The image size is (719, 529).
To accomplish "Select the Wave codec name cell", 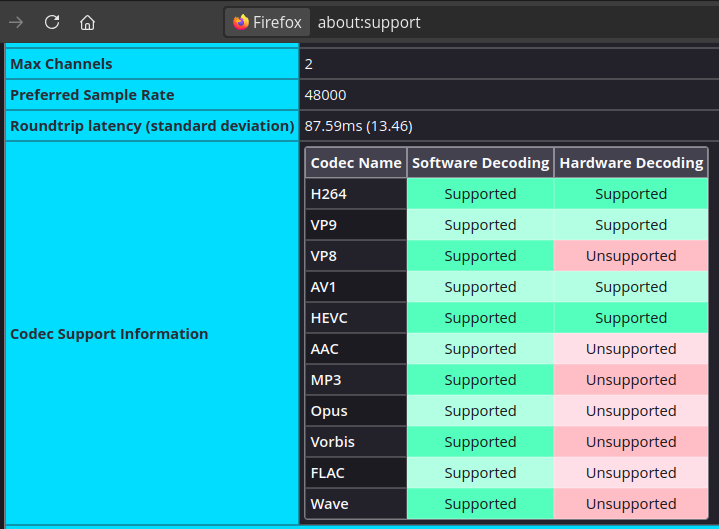I will pyautogui.click(x=356, y=504).
